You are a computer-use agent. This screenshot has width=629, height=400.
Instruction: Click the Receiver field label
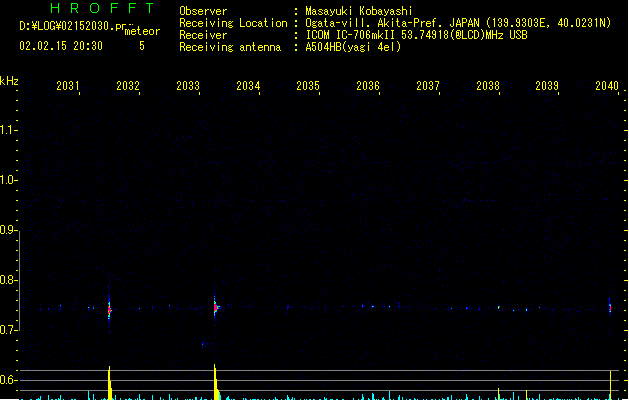[203, 35]
